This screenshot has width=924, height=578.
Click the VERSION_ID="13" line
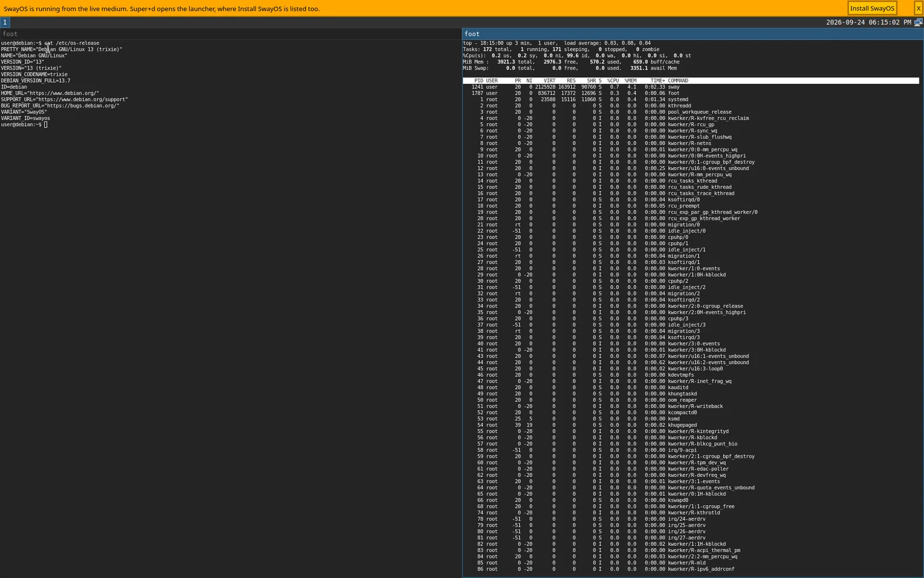(x=23, y=62)
